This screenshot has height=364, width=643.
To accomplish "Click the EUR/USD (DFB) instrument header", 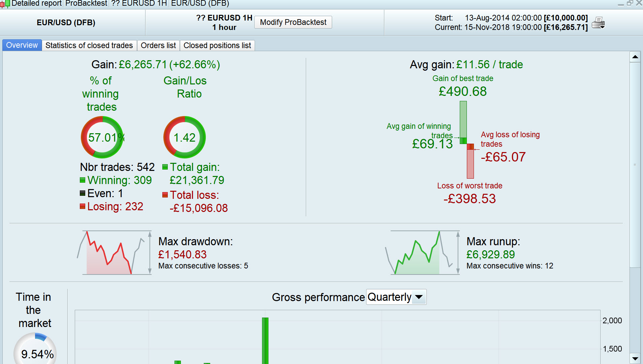I will [66, 23].
